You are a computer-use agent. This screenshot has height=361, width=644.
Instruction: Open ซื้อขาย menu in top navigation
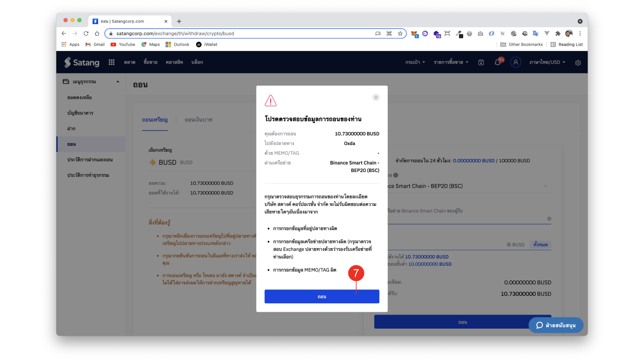151,62
